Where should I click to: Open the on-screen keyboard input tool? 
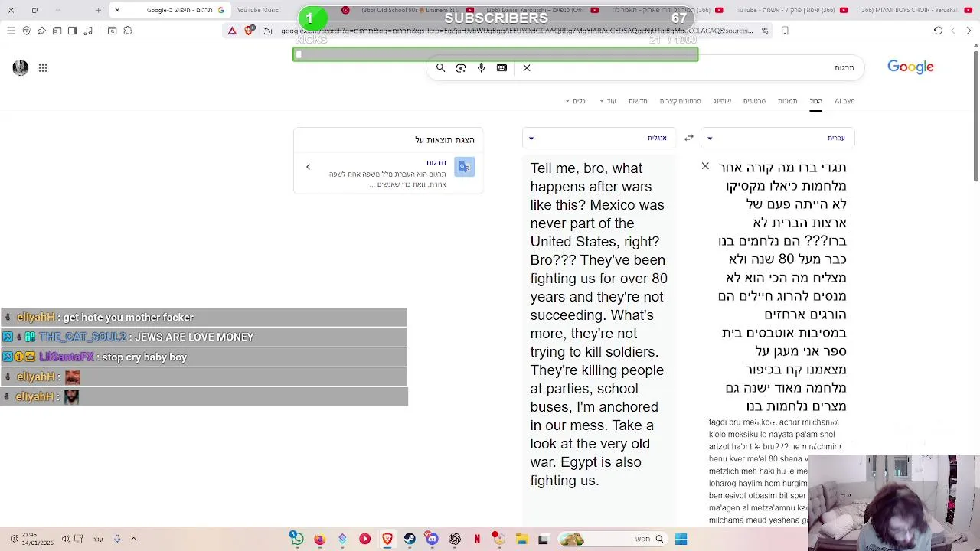501,68
